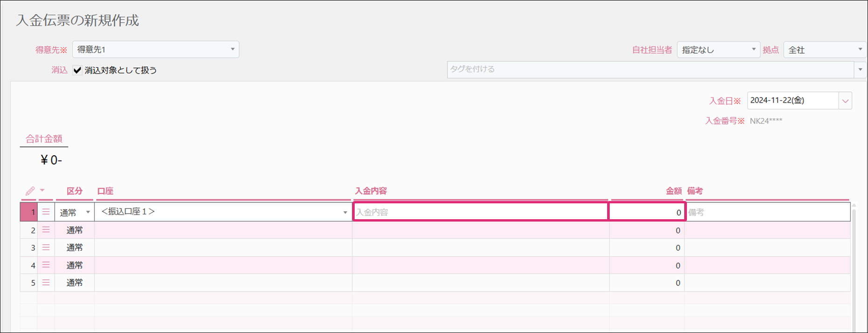Click the row 5 drag handle icon
The width and height of the screenshot is (868, 333).
click(46, 283)
